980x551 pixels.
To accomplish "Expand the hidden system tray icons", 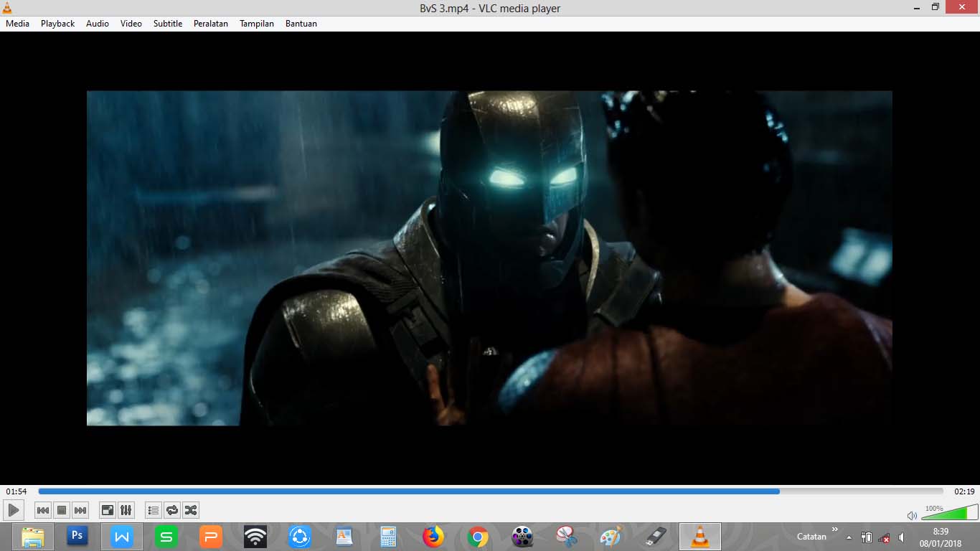I will tap(849, 537).
